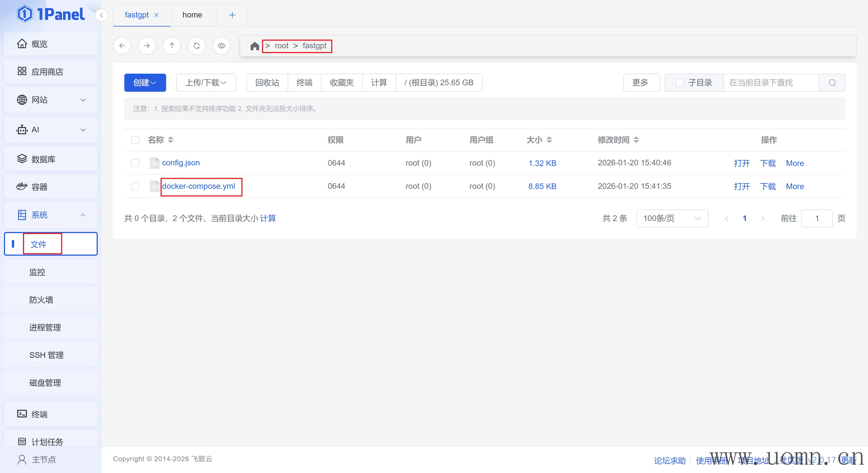
Task: Add a new file tab with the plus icon
Action: (232, 15)
